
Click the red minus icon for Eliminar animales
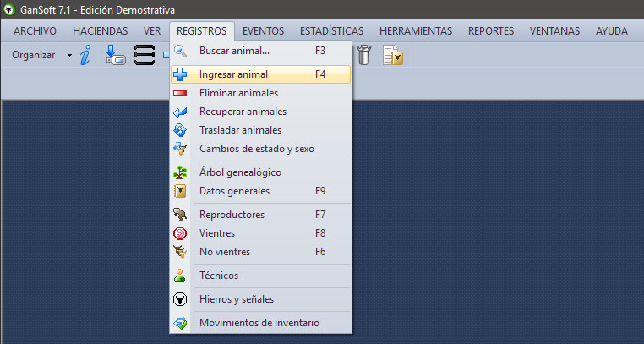180,93
